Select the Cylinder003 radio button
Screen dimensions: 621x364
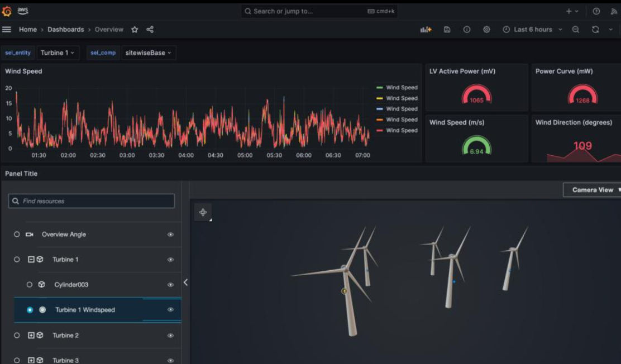tap(29, 284)
